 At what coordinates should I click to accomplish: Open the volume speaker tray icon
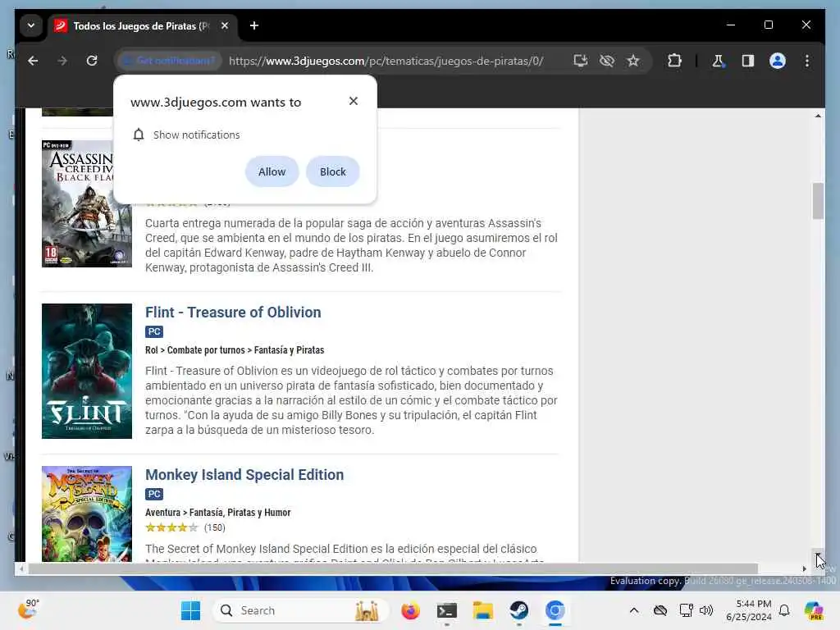tap(706, 610)
